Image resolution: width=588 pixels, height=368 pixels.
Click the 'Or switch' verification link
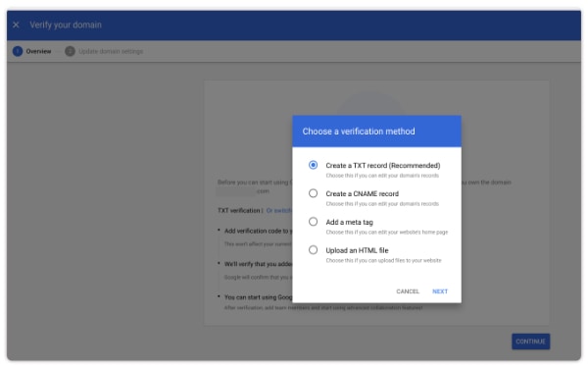pyautogui.click(x=278, y=211)
